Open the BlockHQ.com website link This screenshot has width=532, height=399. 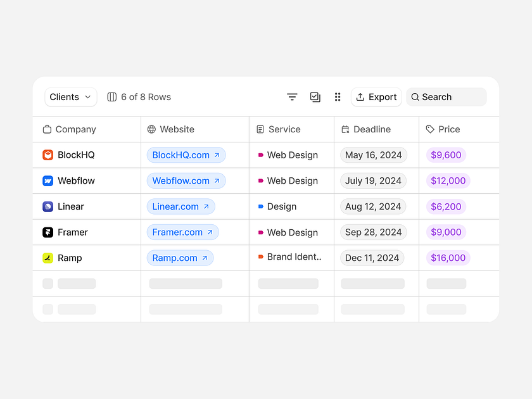click(186, 155)
